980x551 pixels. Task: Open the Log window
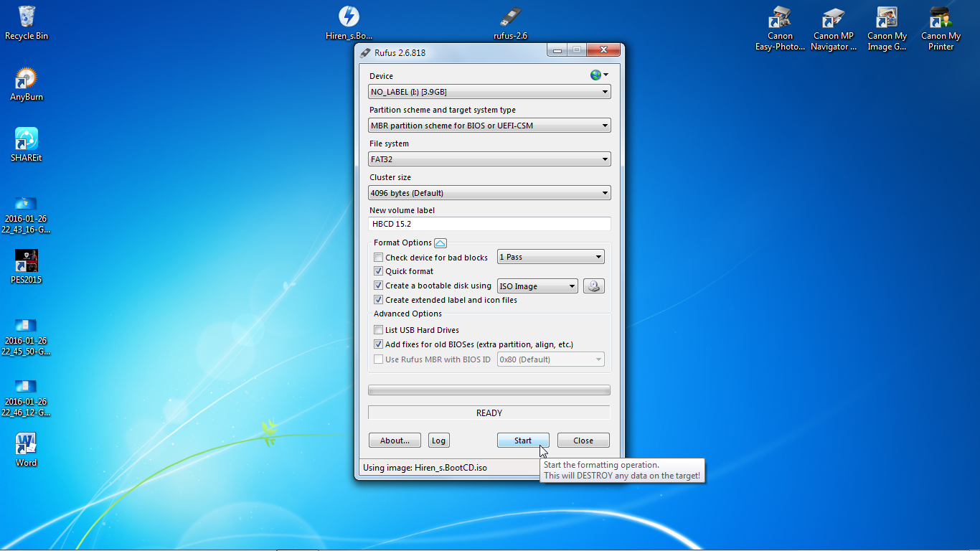[438, 441]
